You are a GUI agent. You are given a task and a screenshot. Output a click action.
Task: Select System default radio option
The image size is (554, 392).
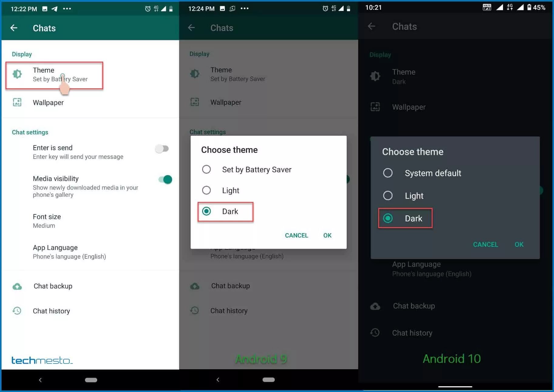click(388, 173)
